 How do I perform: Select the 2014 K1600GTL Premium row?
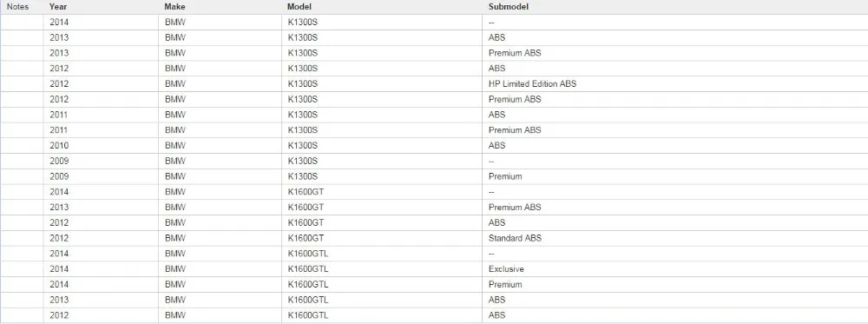point(434,285)
